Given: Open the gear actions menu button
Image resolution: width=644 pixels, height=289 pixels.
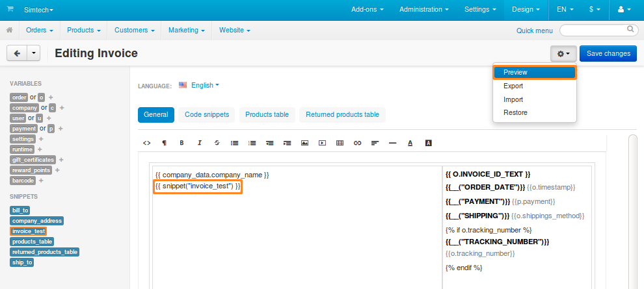Looking at the screenshot, I should [x=563, y=53].
